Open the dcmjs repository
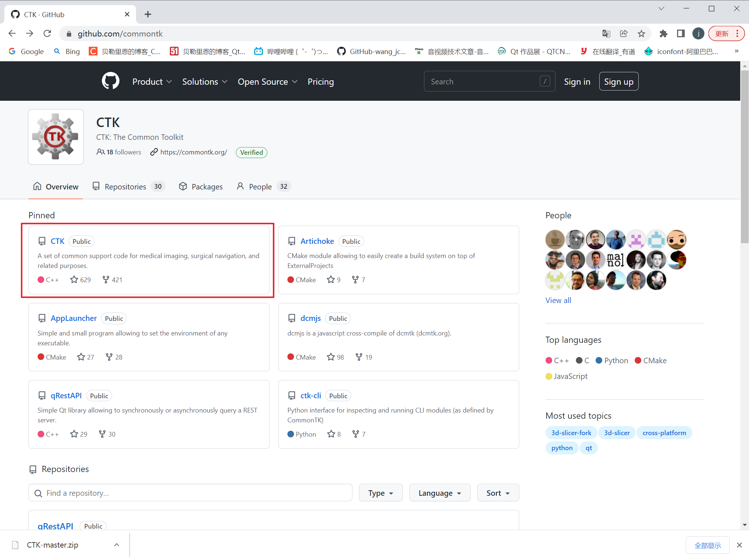 pos(310,318)
